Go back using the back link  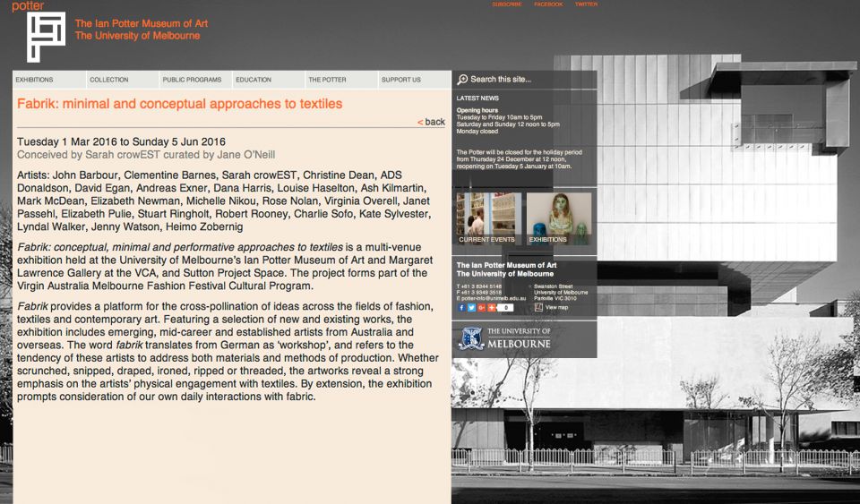[431, 122]
